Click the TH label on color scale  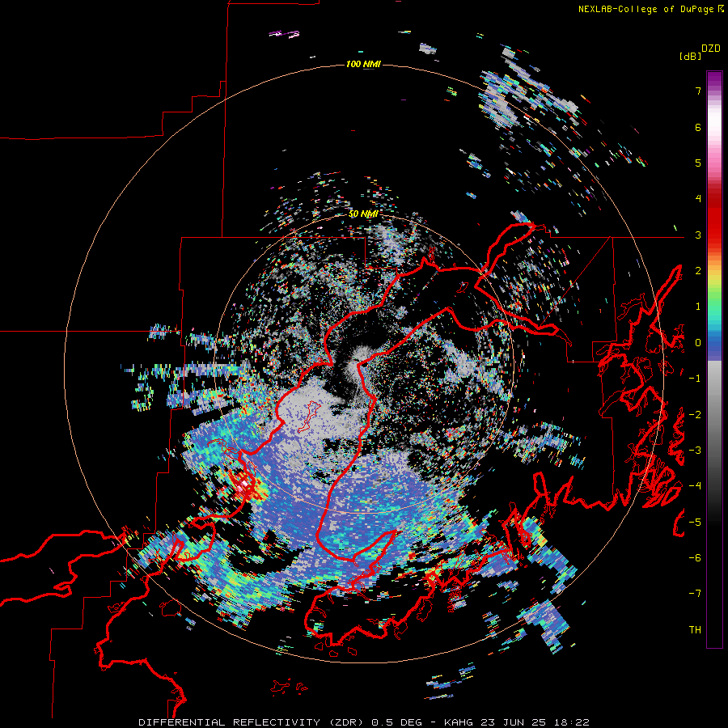(695, 629)
